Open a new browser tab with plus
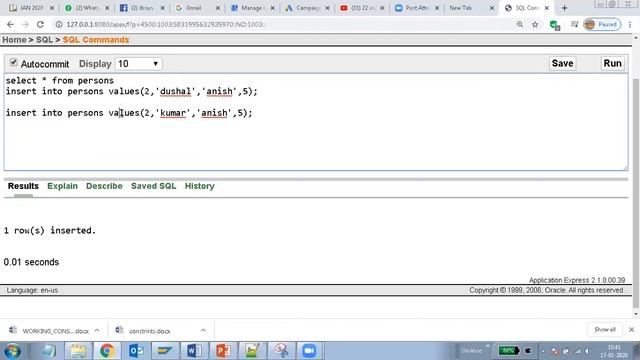This screenshot has width=640, height=360. pos(564,8)
